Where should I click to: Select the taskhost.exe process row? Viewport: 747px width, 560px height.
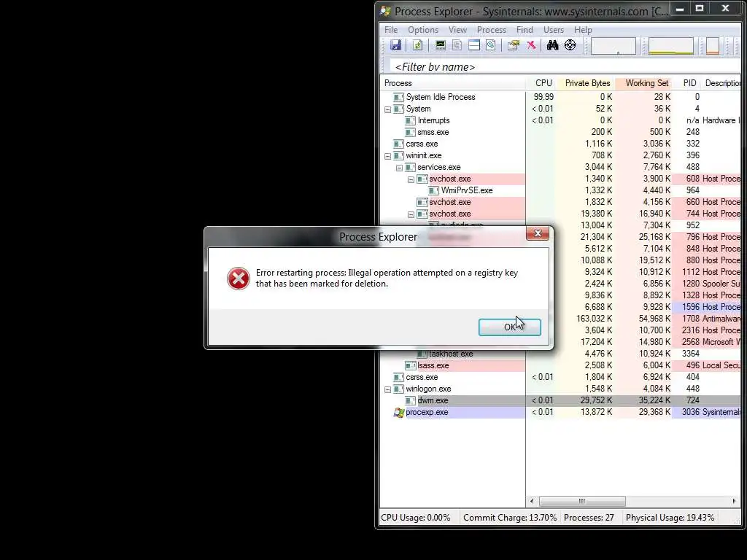click(x=561, y=354)
